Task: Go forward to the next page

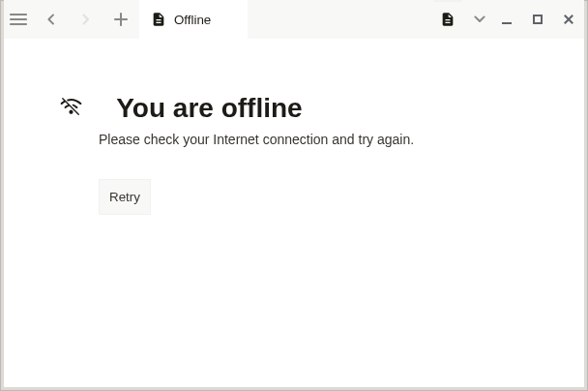Action: pos(85,19)
